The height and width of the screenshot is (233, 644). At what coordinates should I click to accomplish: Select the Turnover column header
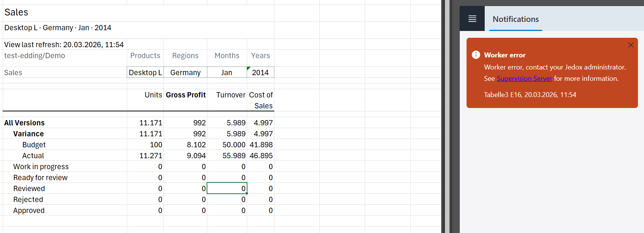click(231, 95)
